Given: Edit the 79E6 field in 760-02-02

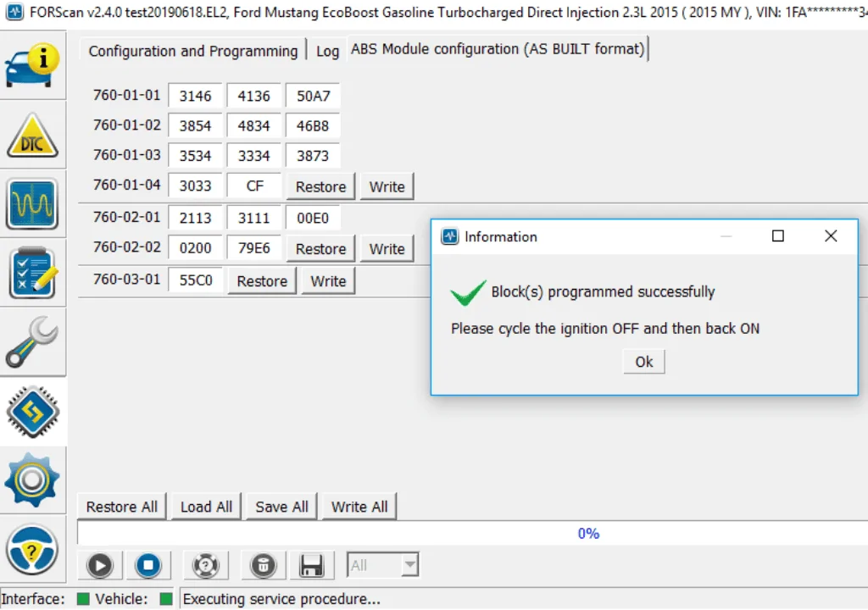Looking at the screenshot, I should 254,247.
